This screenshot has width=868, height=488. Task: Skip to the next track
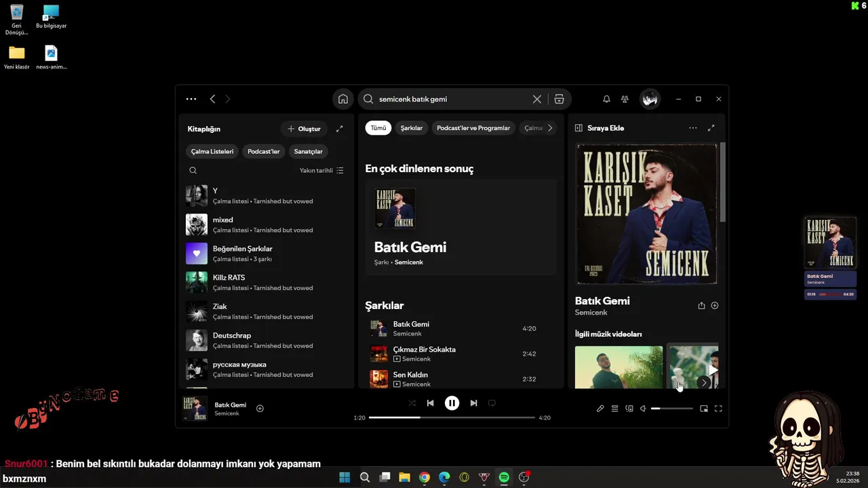click(x=473, y=403)
